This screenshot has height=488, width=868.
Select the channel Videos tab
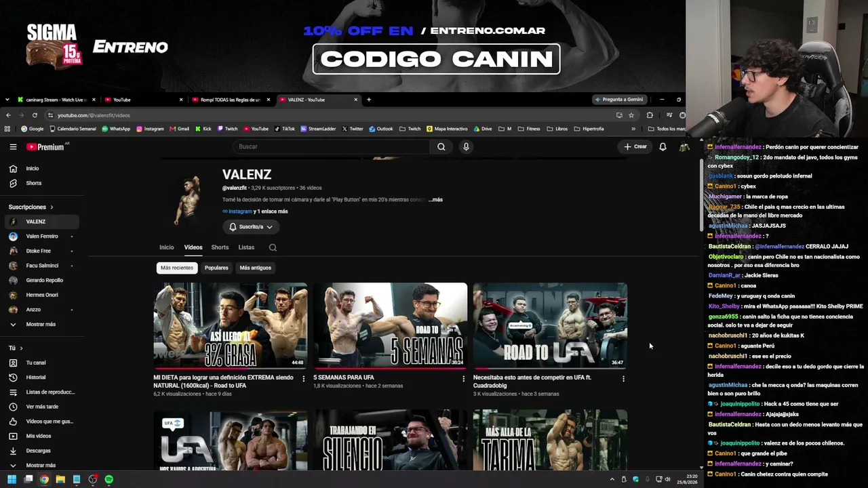click(x=193, y=247)
